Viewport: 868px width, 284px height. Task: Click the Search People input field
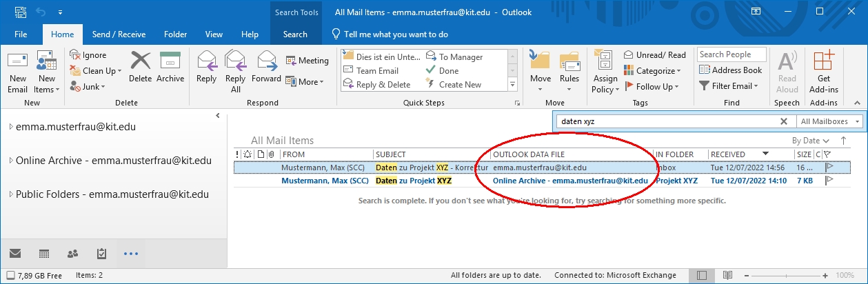coord(731,54)
